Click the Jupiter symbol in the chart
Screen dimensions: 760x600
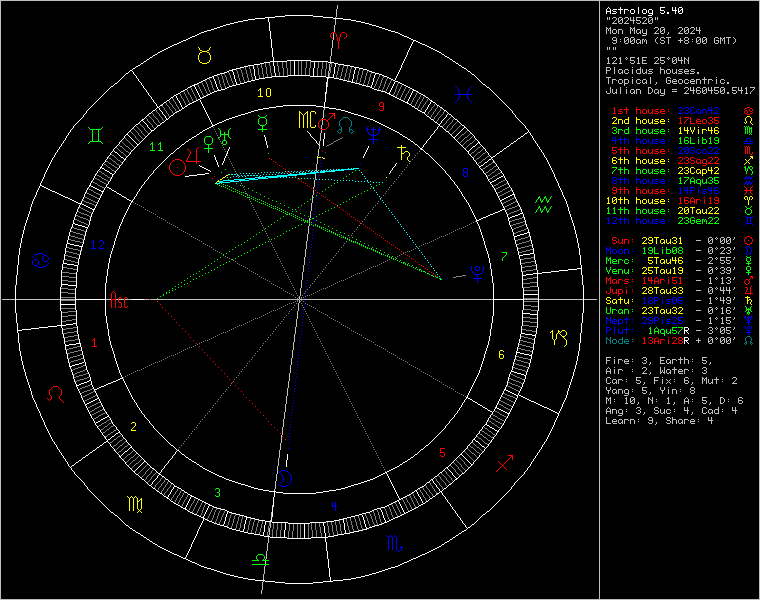pos(193,155)
